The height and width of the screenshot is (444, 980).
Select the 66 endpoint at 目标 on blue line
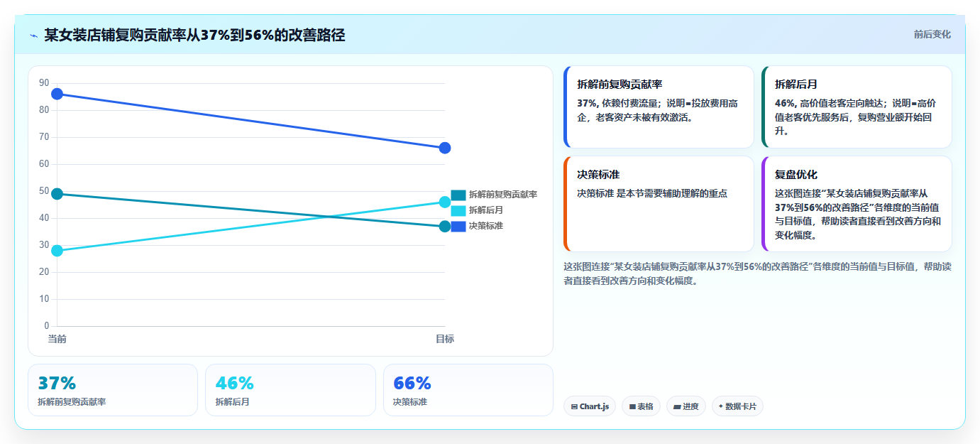pos(445,148)
